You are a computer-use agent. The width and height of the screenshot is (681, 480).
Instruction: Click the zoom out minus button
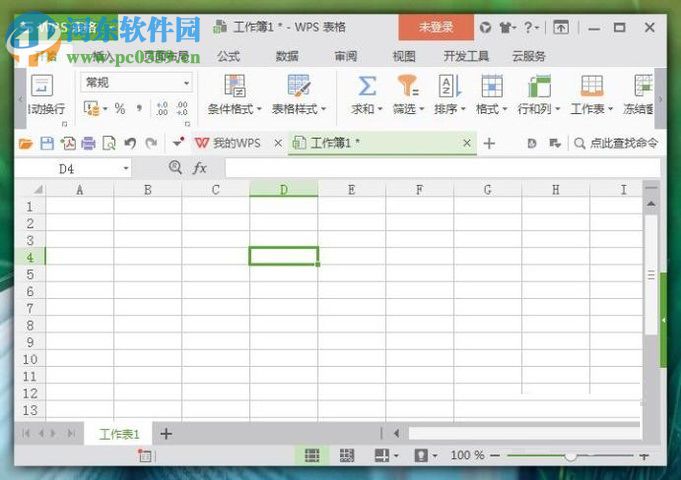(x=495, y=456)
